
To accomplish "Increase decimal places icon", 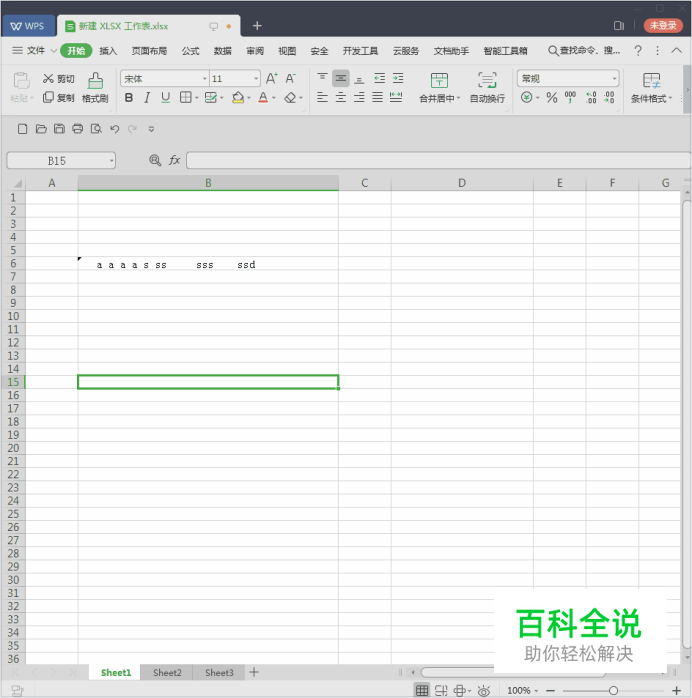I will [591, 97].
